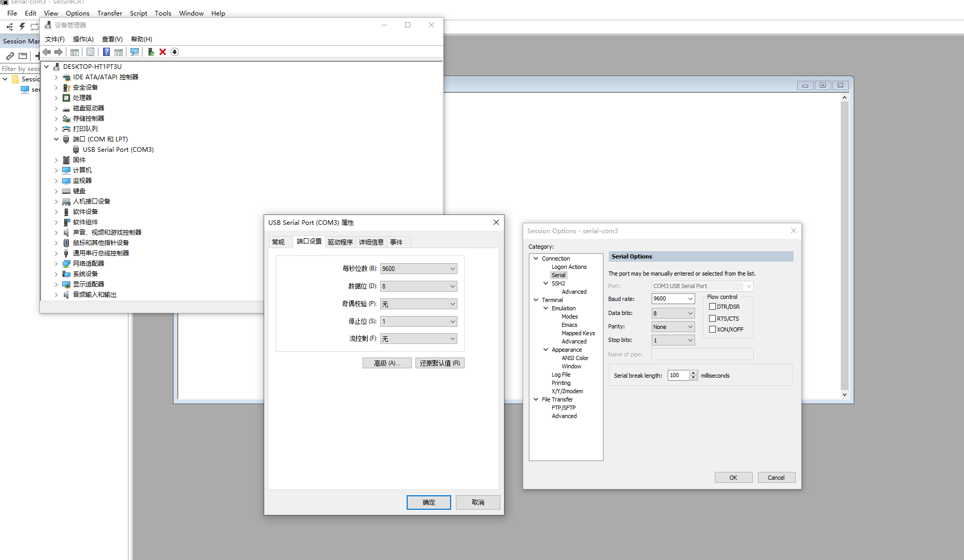Open the 流控制 (F) dropdown
Screen dimensions: 964x560
coord(419,339)
